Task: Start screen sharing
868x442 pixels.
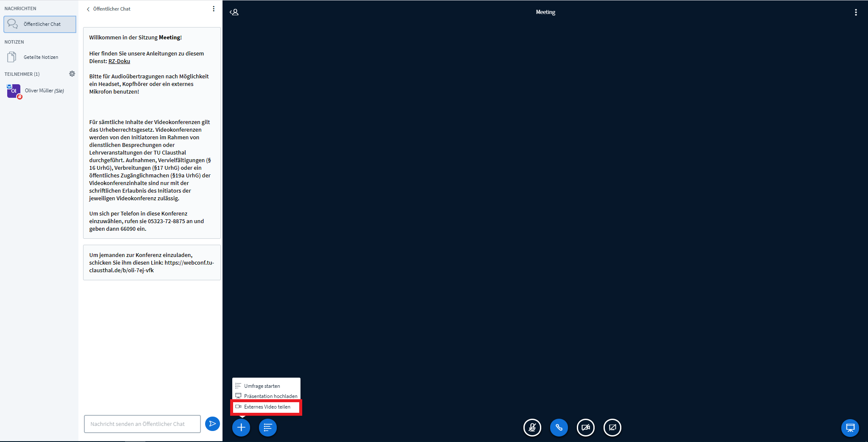Action: [x=612, y=427]
